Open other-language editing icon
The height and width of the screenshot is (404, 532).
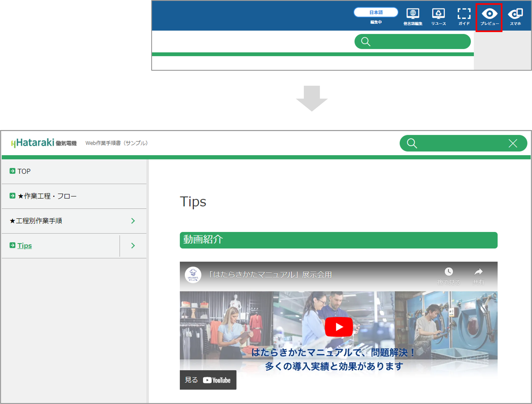[x=413, y=14]
